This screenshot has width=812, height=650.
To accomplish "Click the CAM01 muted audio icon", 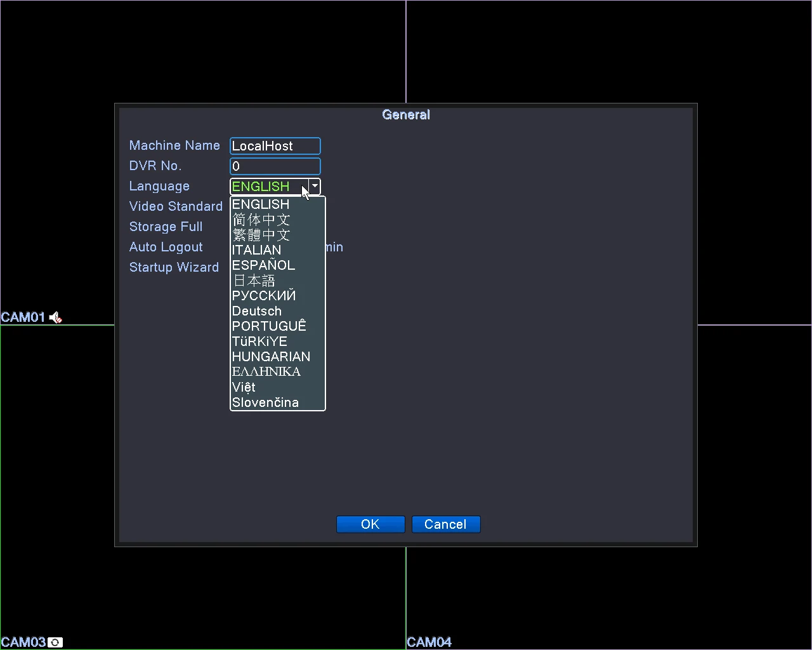I will click(56, 317).
